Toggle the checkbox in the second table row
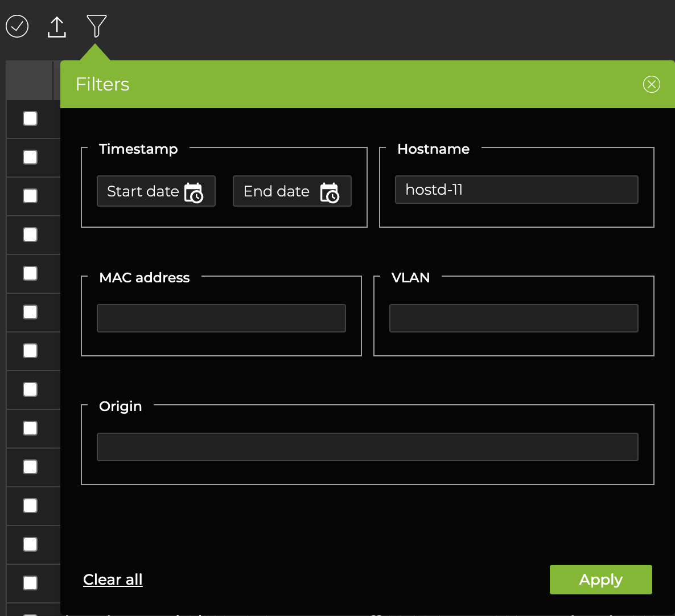This screenshot has height=616, width=675. 30,158
